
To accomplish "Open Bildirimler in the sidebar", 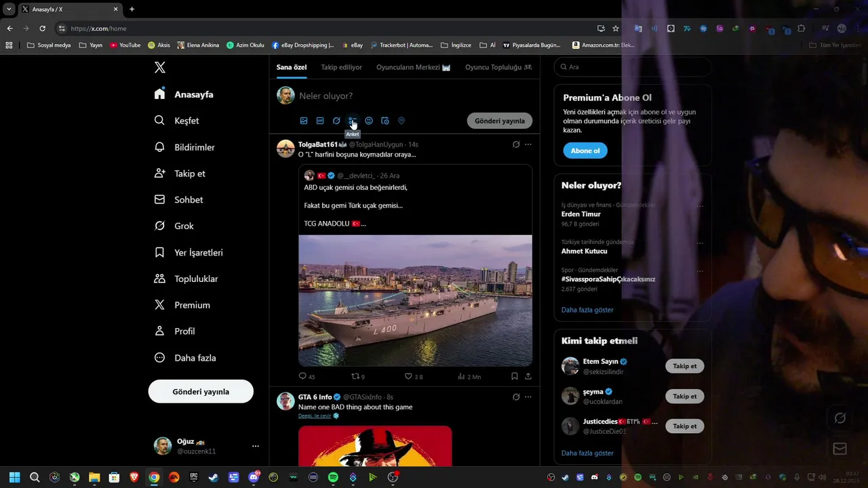I will click(184, 147).
